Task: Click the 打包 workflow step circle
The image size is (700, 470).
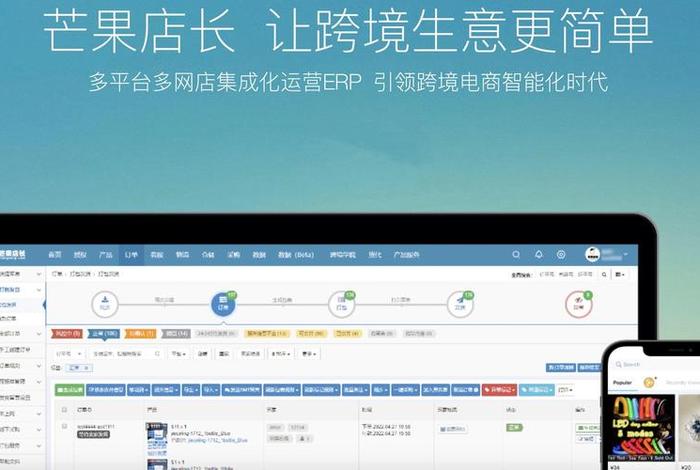Action: [342, 304]
